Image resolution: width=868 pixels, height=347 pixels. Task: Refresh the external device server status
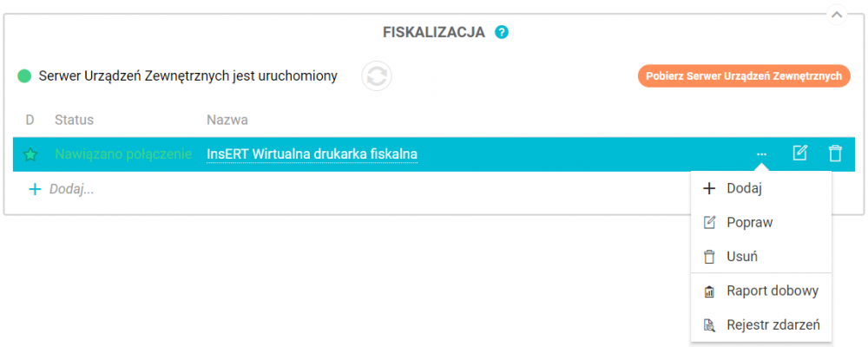tap(377, 75)
